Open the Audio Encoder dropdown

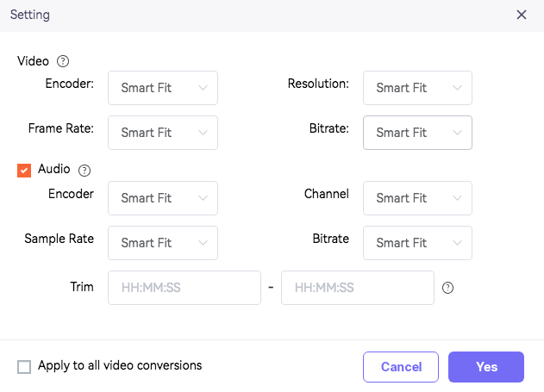point(162,198)
